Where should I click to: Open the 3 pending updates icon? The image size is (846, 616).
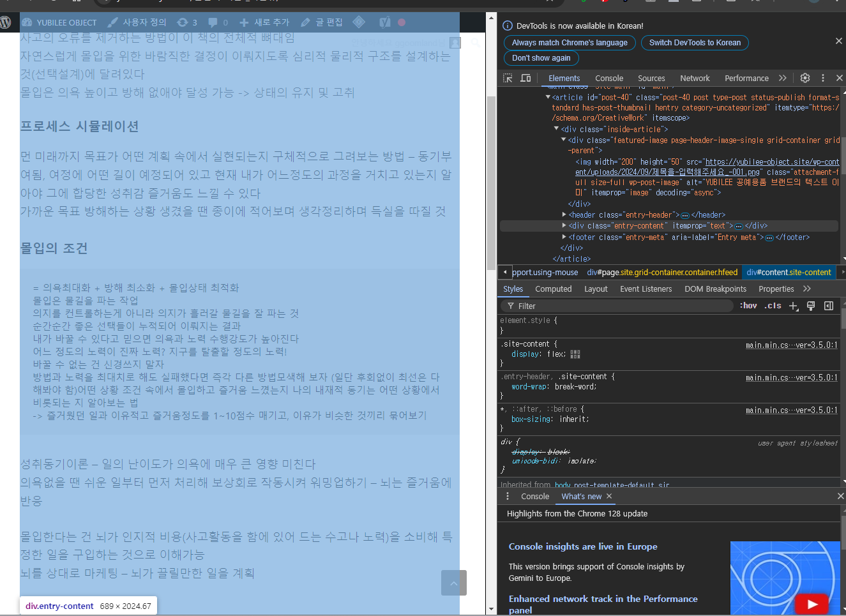[187, 22]
